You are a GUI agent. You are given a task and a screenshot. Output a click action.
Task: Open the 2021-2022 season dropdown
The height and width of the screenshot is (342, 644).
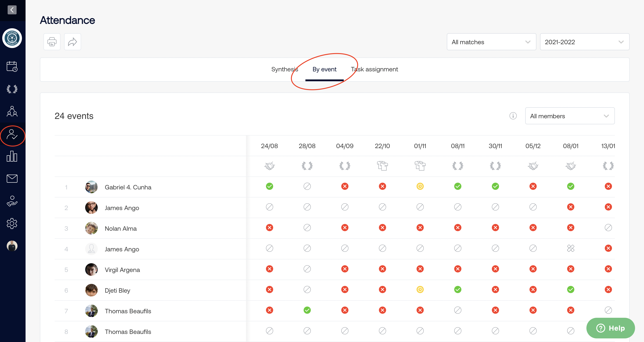point(584,42)
